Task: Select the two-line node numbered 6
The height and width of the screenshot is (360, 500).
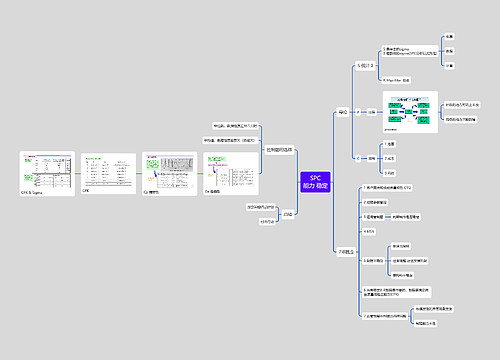Action: click(x=396, y=292)
